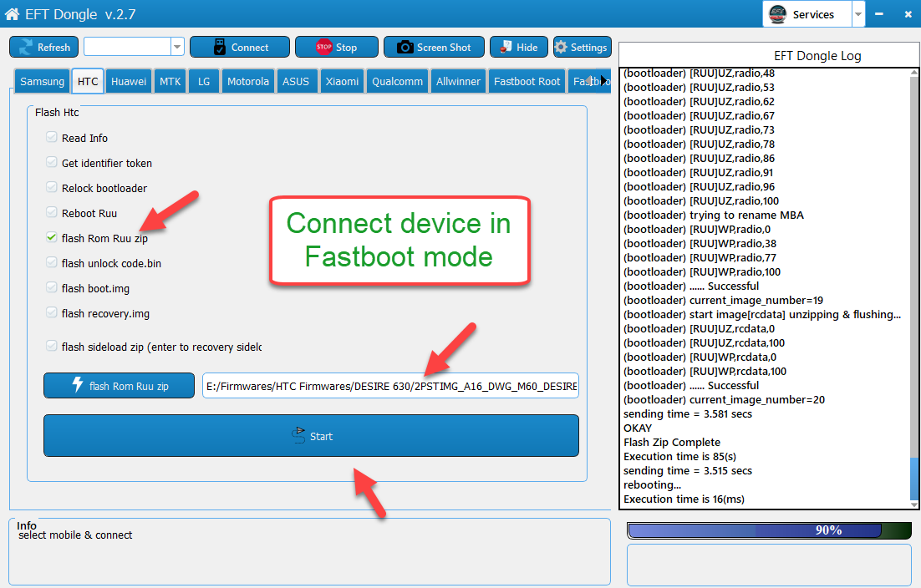Enable flash unlock code.bin checkbox
921x588 pixels.
click(x=52, y=263)
